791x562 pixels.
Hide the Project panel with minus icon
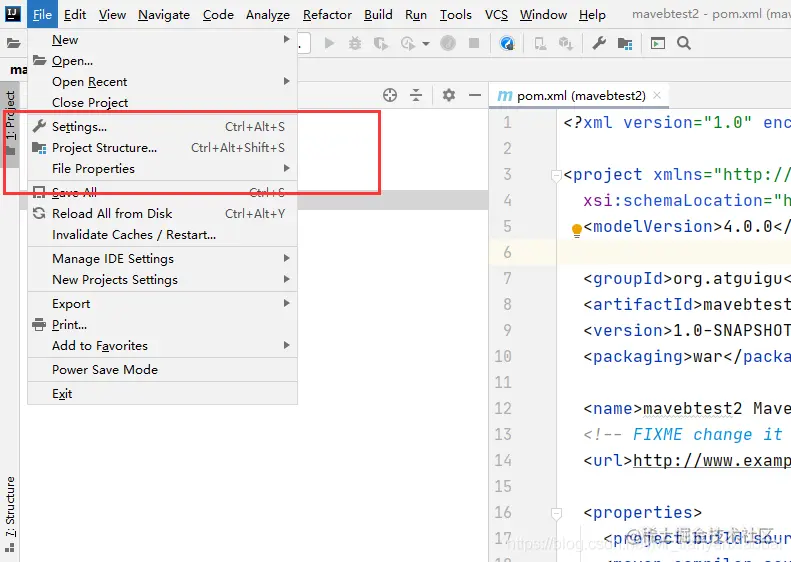tap(475, 95)
